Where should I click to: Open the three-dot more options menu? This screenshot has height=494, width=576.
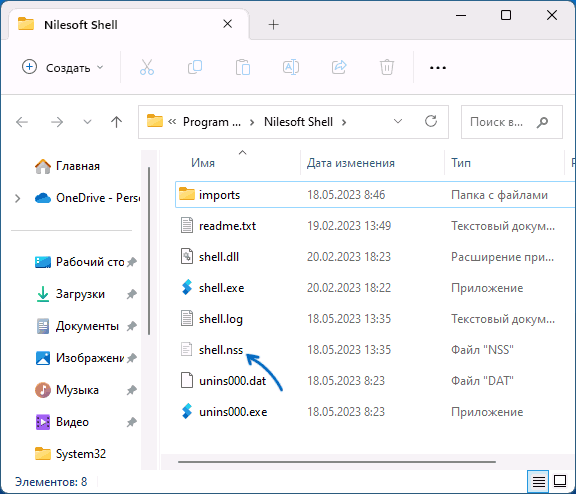pyautogui.click(x=438, y=68)
